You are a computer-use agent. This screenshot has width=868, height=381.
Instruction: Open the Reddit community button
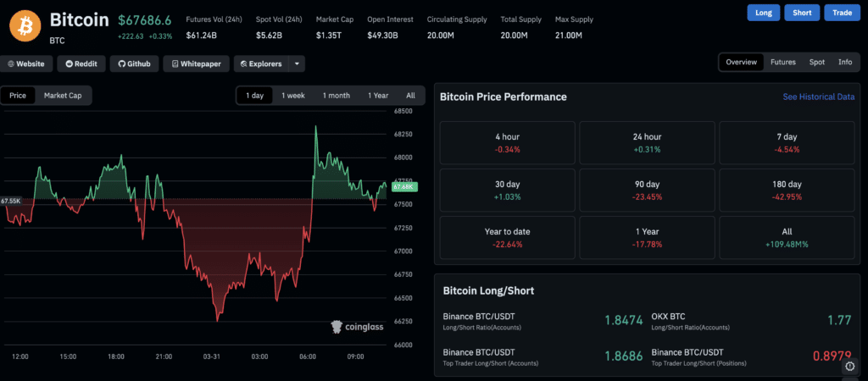coord(81,63)
